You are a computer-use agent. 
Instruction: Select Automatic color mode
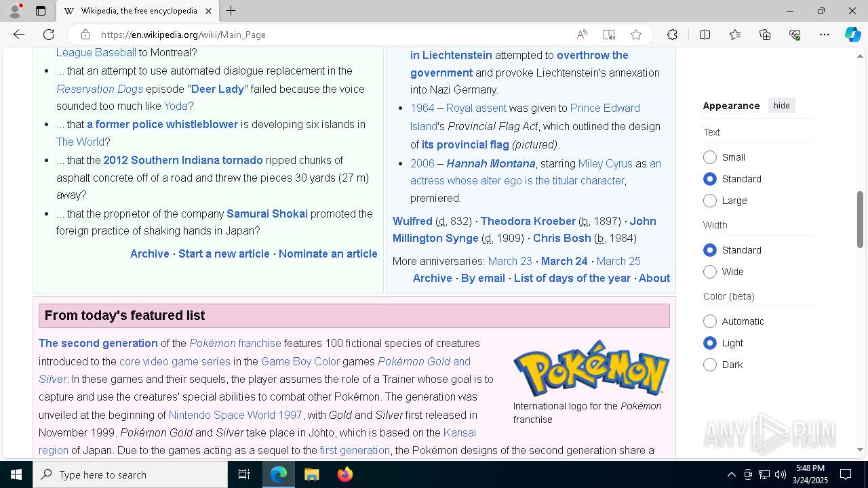coord(710,321)
